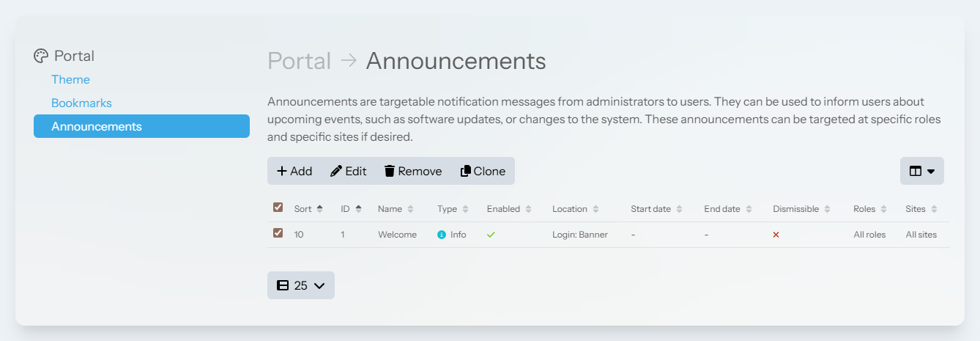This screenshot has height=341, width=980.
Task: Expand the 25 rows per page dropdown
Action: [300, 285]
